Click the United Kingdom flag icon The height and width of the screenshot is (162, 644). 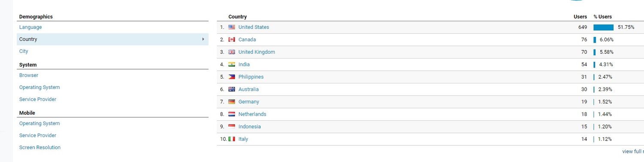(231, 52)
